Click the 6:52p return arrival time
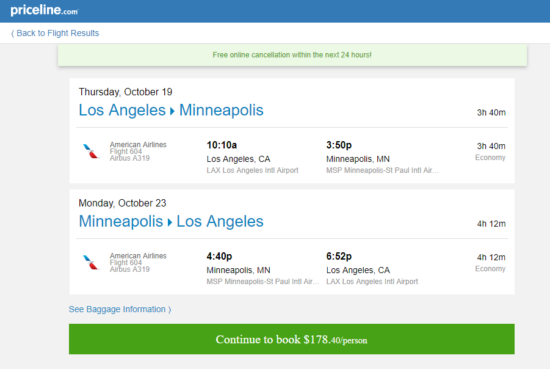Image resolution: width=550 pixels, height=369 pixels. [x=339, y=256]
